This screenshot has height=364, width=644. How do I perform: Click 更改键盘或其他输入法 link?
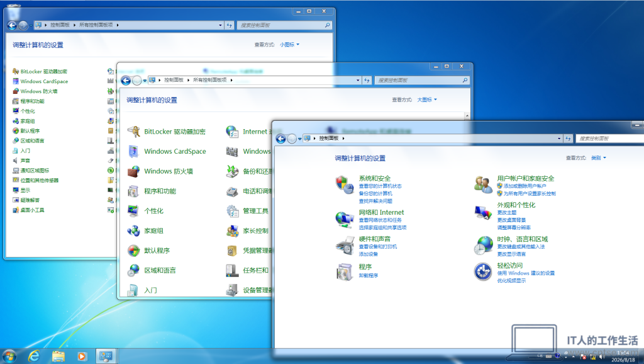point(521,247)
